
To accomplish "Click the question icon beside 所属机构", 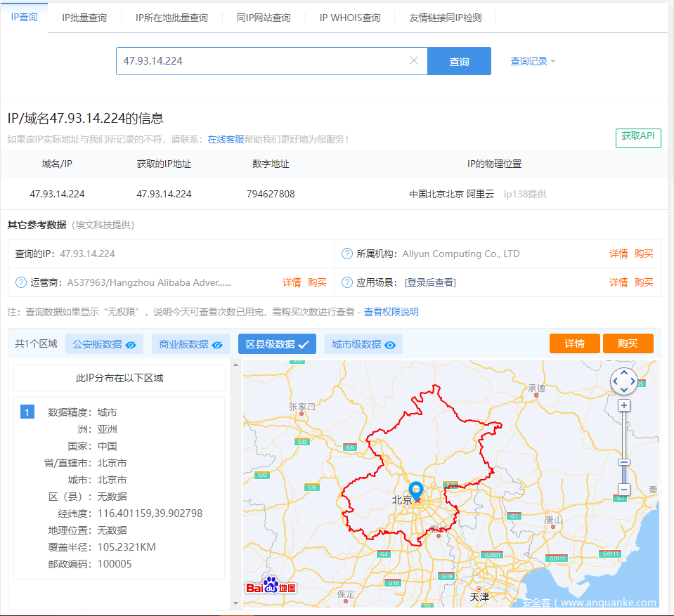I will coord(346,254).
